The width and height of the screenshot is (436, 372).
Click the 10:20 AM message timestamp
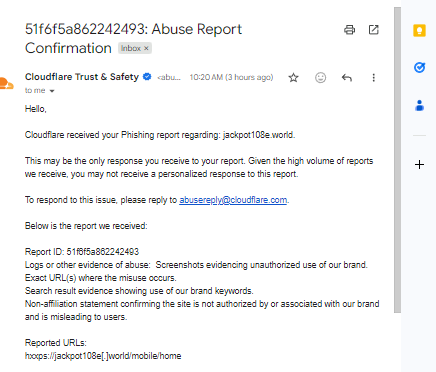(231, 77)
